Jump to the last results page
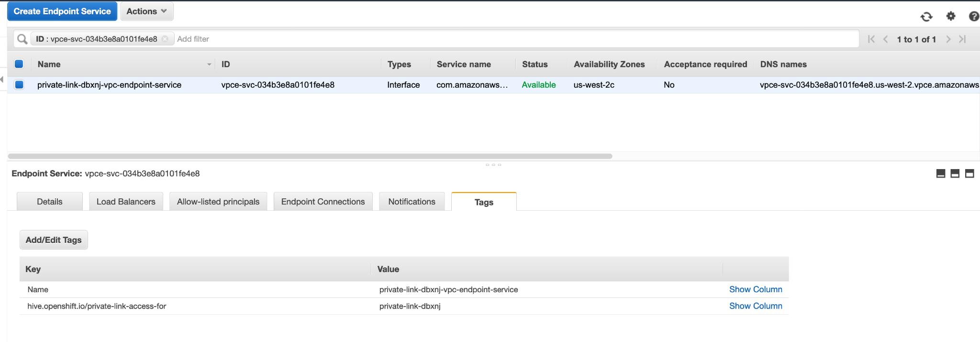Viewport: 980px width, 342px height. [x=962, y=39]
